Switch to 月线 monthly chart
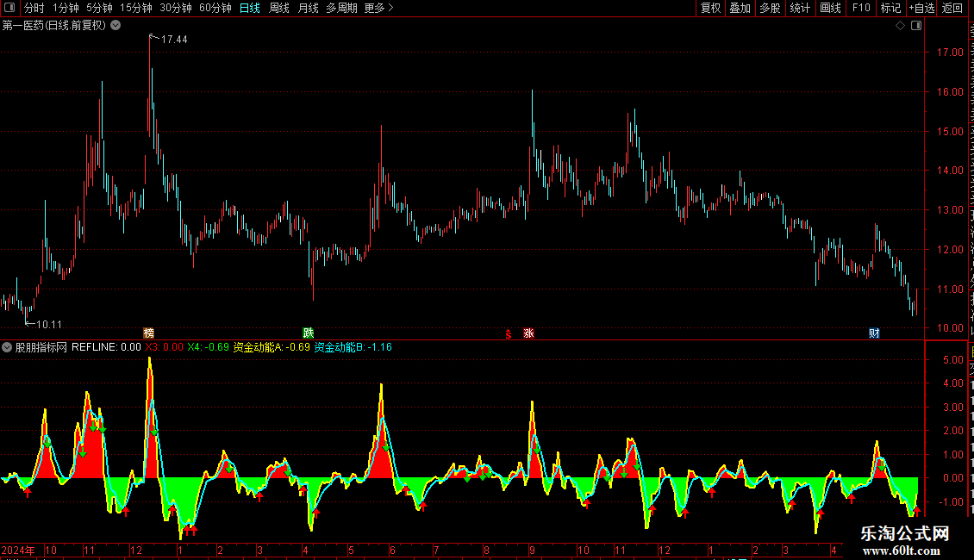 (308, 8)
